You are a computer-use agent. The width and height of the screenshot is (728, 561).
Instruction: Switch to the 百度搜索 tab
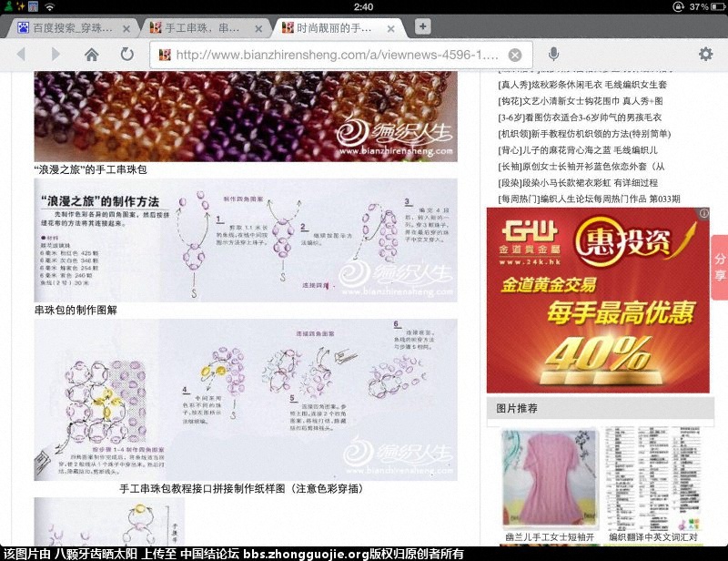[73, 27]
